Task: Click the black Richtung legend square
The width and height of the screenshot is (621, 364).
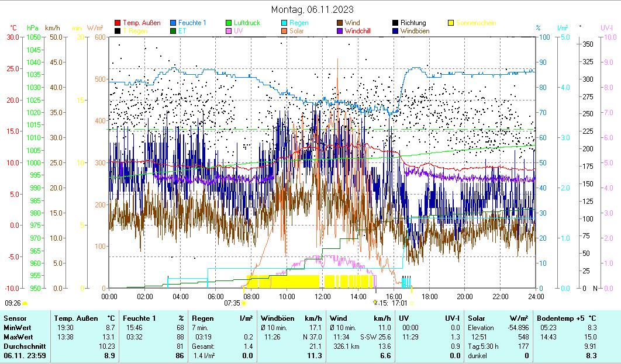Action: [395, 23]
